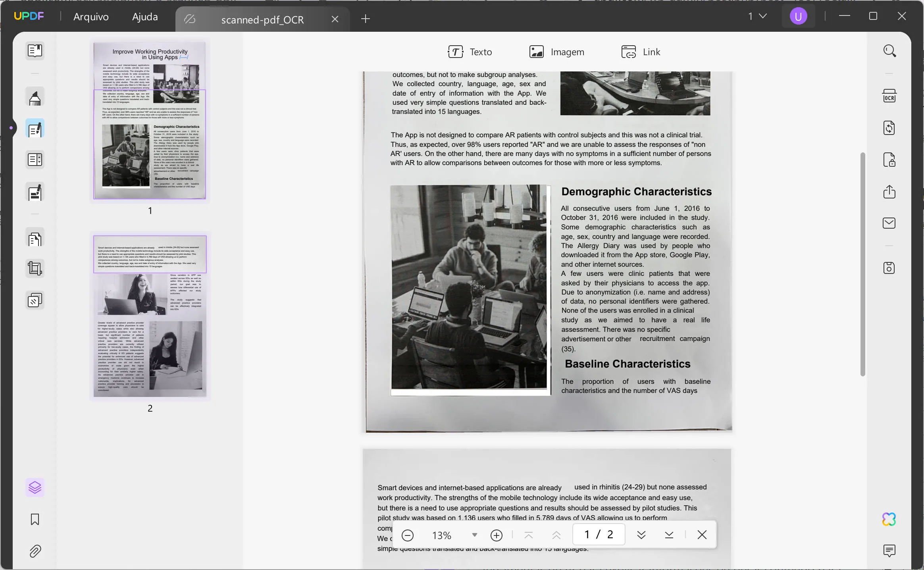Insert text with the Texto button

[x=470, y=52]
